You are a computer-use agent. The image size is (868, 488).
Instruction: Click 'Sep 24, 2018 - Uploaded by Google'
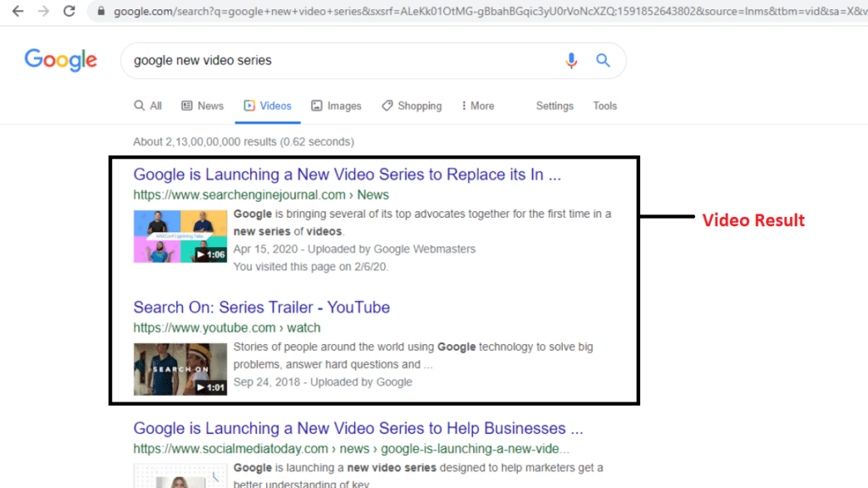pyautogui.click(x=323, y=382)
